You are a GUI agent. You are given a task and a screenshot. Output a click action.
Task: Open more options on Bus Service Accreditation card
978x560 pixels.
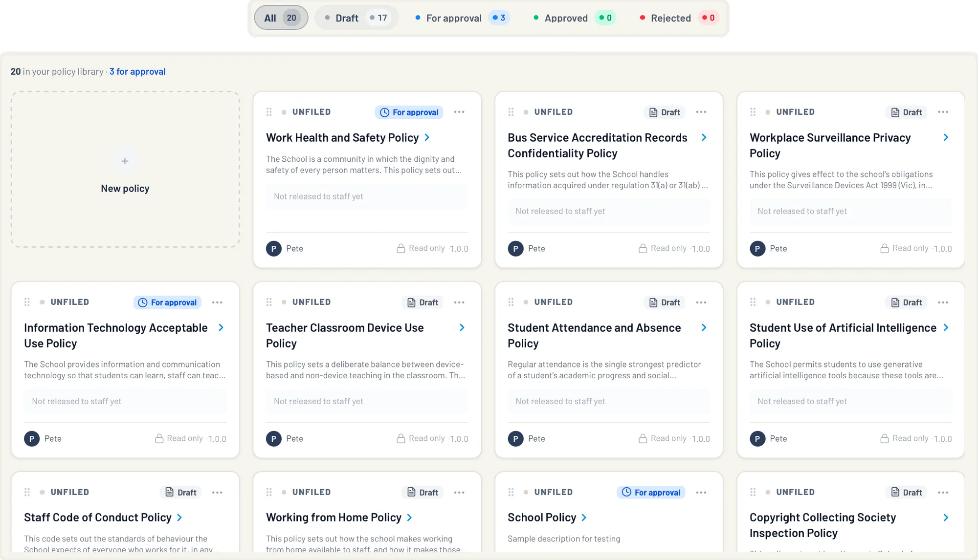[x=701, y=112]
